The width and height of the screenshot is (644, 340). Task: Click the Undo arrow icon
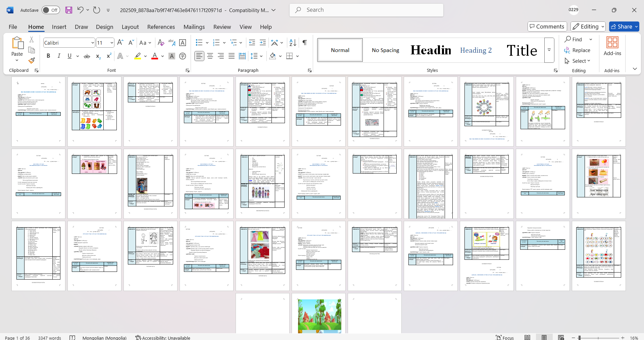coord(80,10)
